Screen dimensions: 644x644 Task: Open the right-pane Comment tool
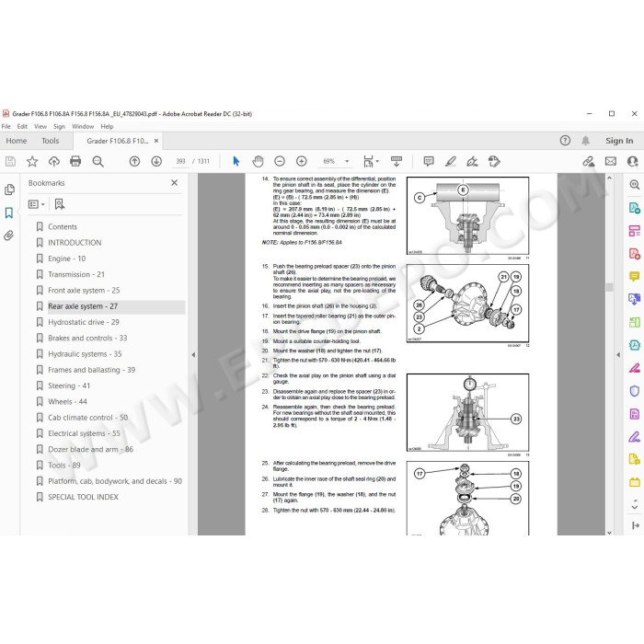(x=635, y=276)
